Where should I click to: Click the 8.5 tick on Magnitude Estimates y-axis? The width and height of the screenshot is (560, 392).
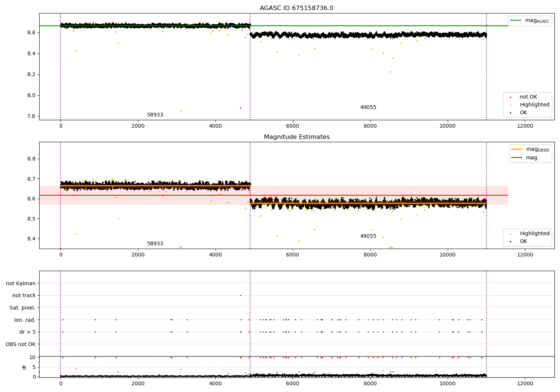click(x=31, y=219)
